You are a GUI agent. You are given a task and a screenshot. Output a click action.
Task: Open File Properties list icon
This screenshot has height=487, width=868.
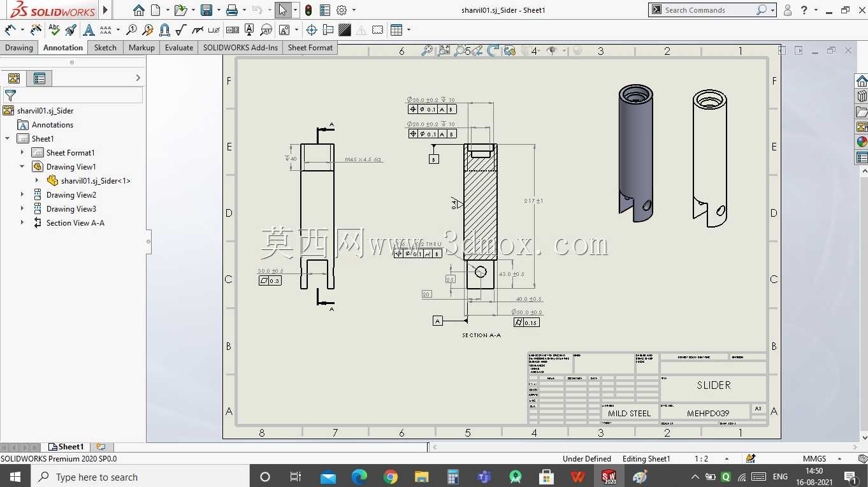tap(325, 10)
